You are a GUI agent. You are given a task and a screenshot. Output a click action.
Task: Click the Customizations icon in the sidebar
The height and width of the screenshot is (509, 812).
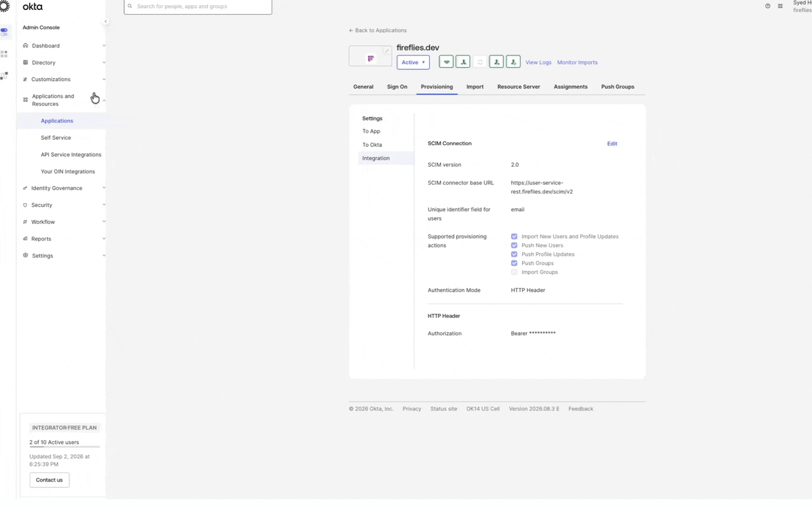25,79
